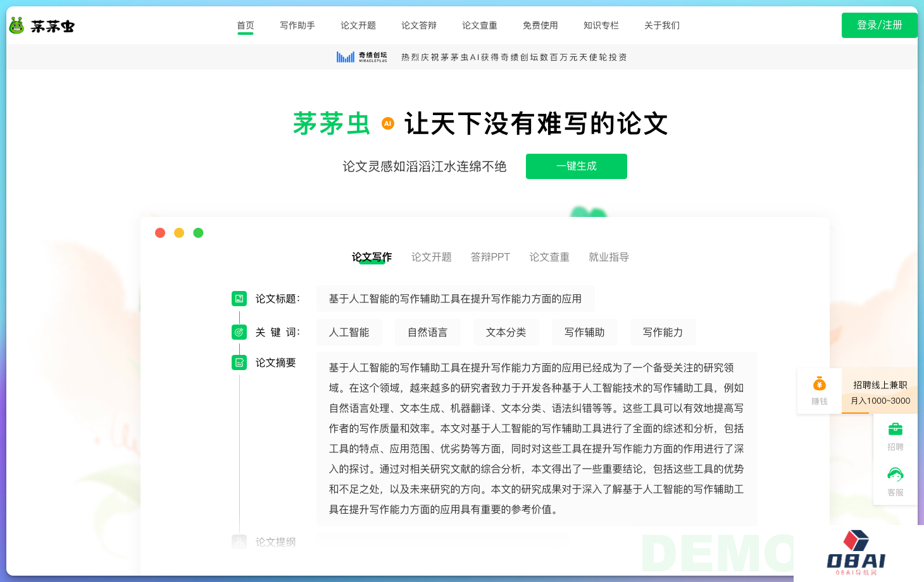The width and height of the screenshot is (924, 582).
Task: Click the 自然语言 keyword tag
Action: tap(428, 332)
